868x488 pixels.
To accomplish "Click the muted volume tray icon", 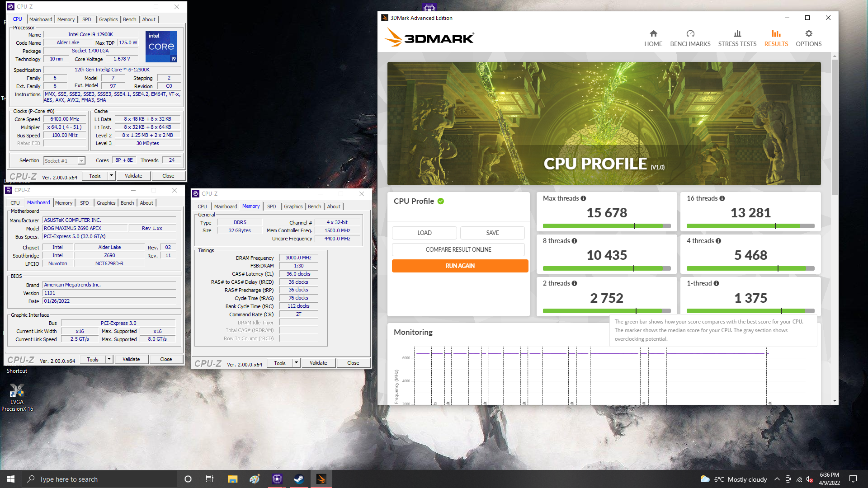I will [x=810, y=479].
